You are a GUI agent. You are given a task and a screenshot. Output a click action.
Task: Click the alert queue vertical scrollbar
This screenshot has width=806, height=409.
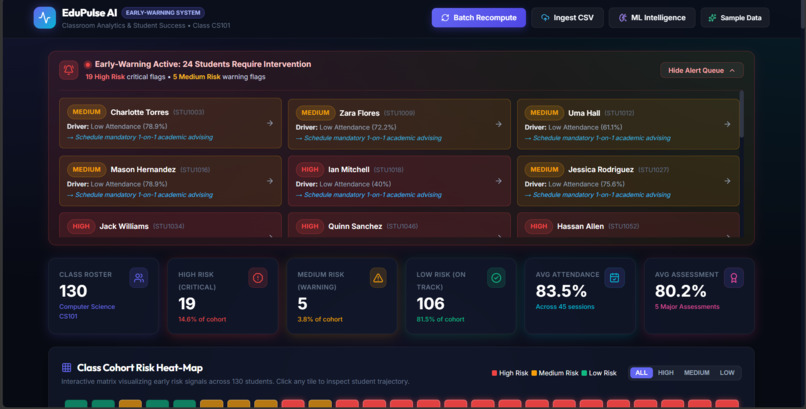[x=741, y=114]
